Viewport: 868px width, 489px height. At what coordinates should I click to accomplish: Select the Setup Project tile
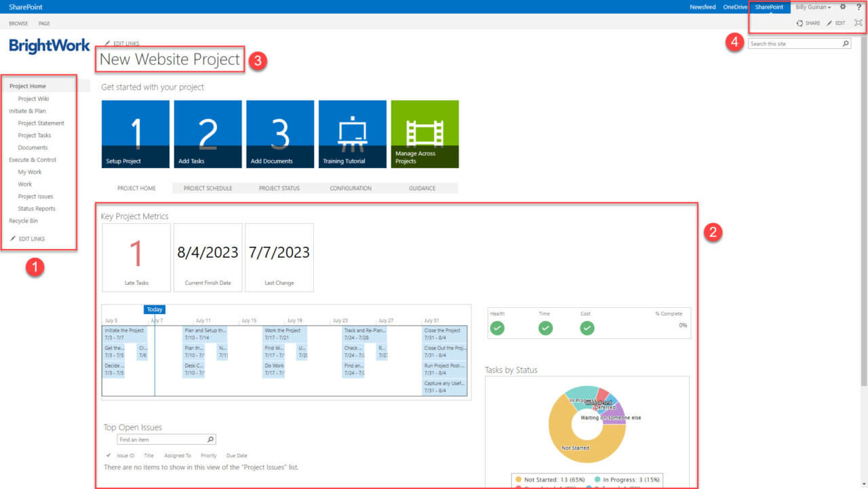tap(135, 134)
